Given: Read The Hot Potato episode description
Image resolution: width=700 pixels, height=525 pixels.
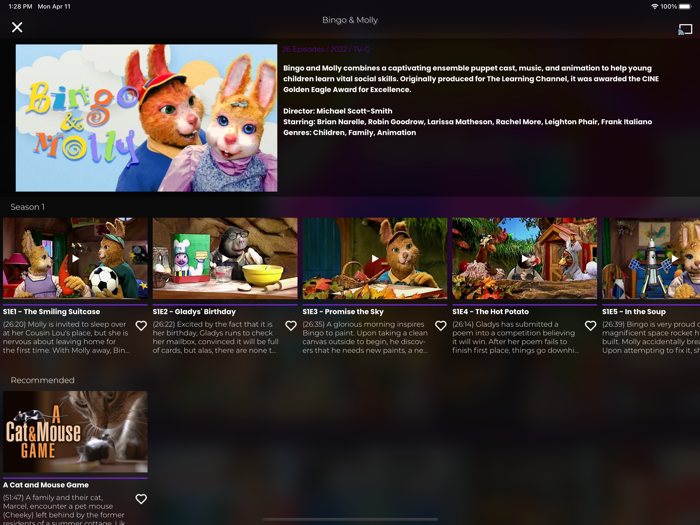Looking at the screenshot, I should [515, 338].
